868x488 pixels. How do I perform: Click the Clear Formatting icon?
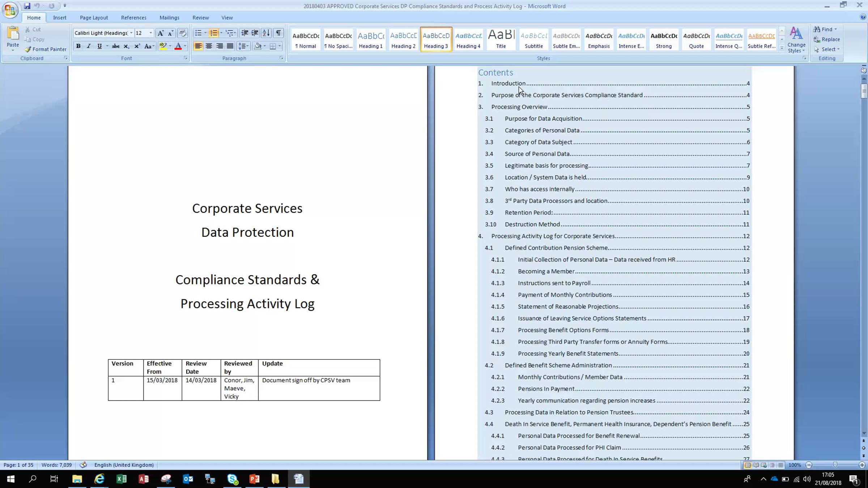[x=183, y=33]
